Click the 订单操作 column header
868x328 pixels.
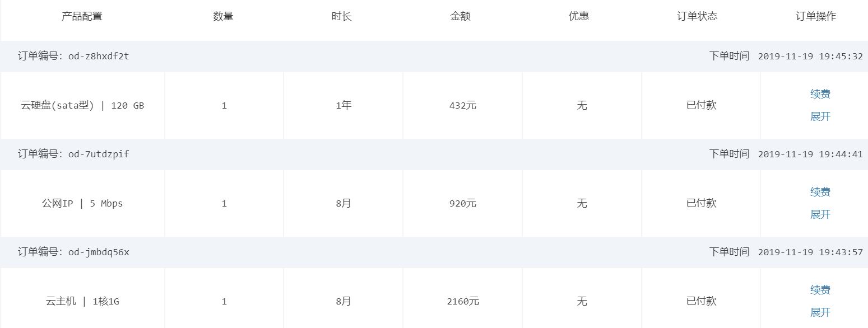815,16
